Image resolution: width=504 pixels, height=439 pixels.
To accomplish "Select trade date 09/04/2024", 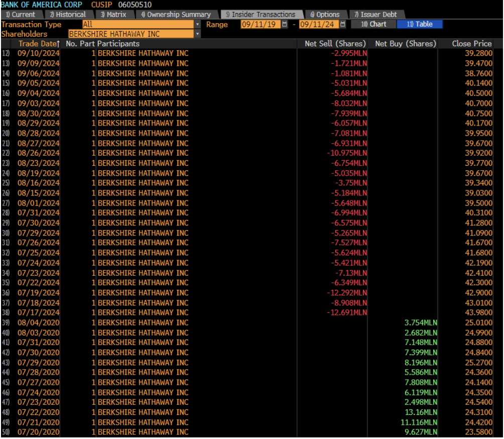I will point(39,93).
